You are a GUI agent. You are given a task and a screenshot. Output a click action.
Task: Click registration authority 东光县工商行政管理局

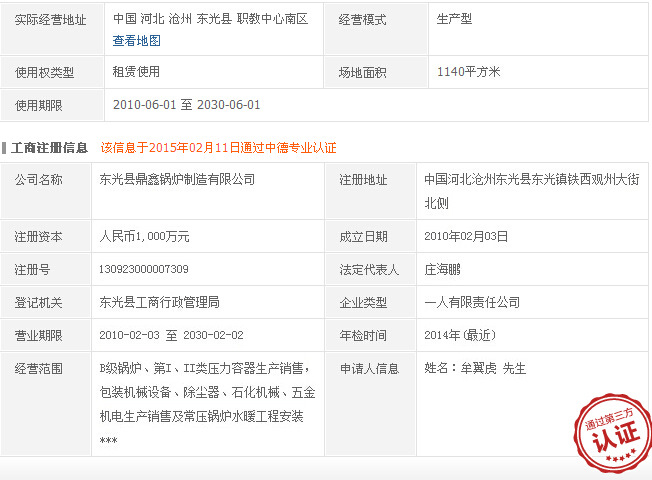pos(159,302)
